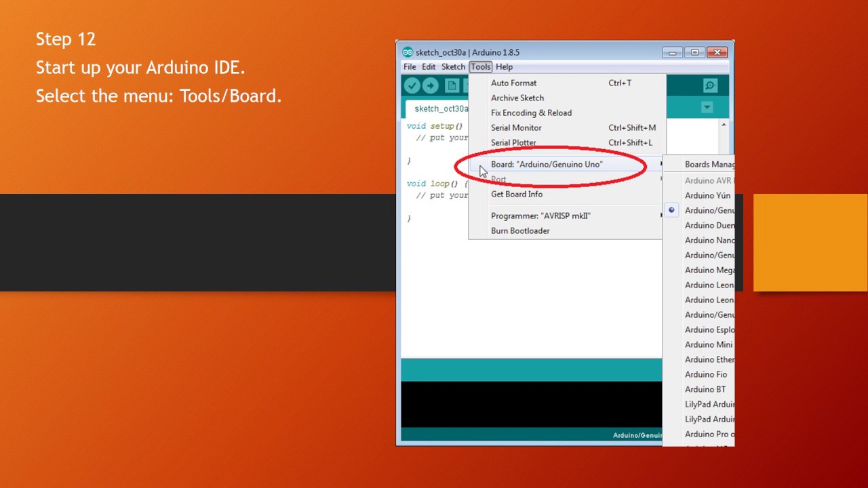Image resolution: width=868 pixels, height=488 pixels.
Task: Open the File menu
Action: tap(410, 66)
